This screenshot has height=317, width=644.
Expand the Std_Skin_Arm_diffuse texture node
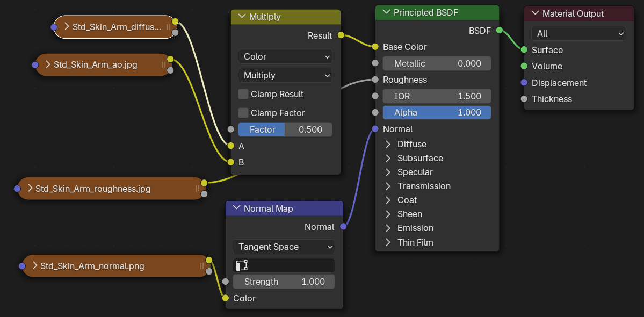click(67, 27)
